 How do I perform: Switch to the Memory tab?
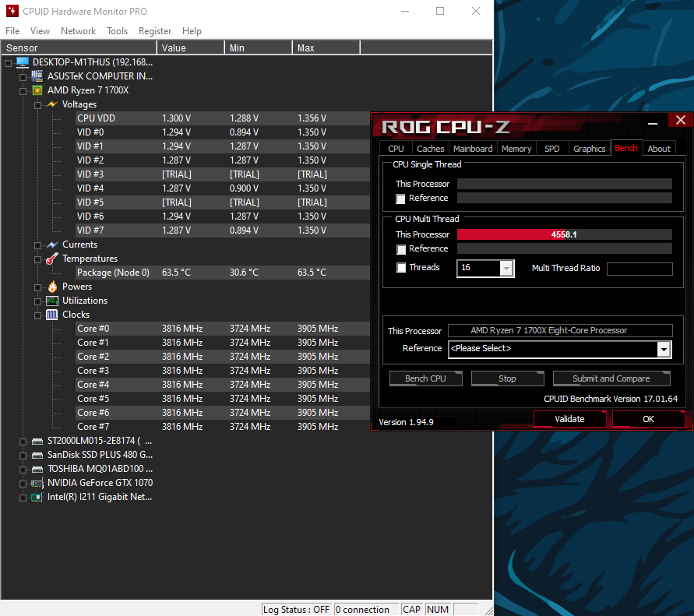coord(516,149)
